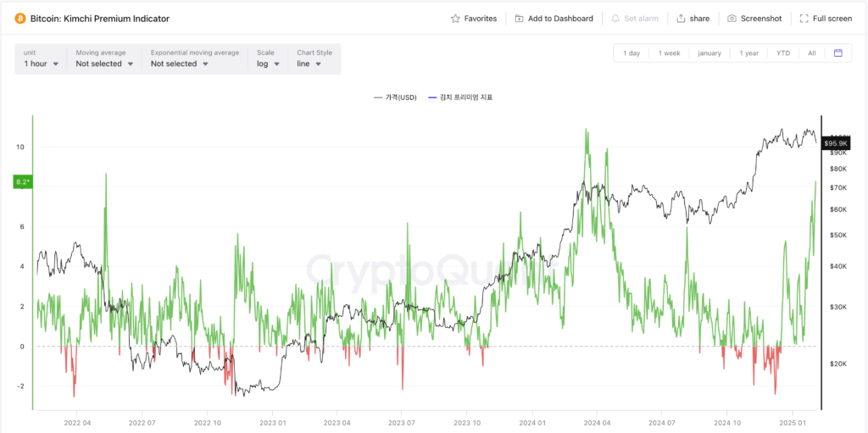Click the Favorites label text
The height and width of the screenshot is (433, 868).
click(x=481, y=19)
